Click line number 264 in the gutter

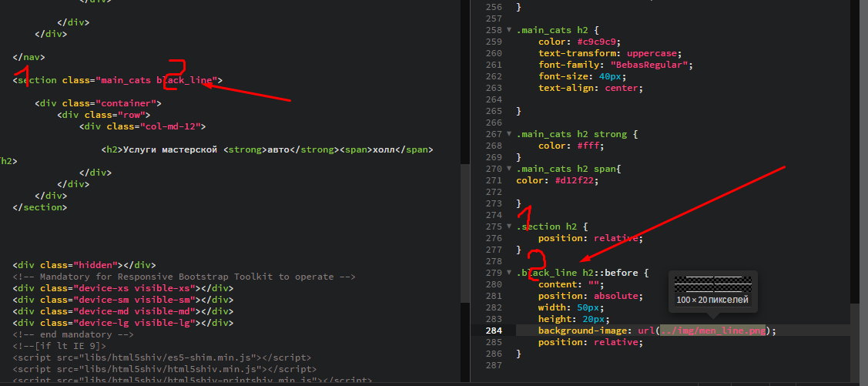494,99
